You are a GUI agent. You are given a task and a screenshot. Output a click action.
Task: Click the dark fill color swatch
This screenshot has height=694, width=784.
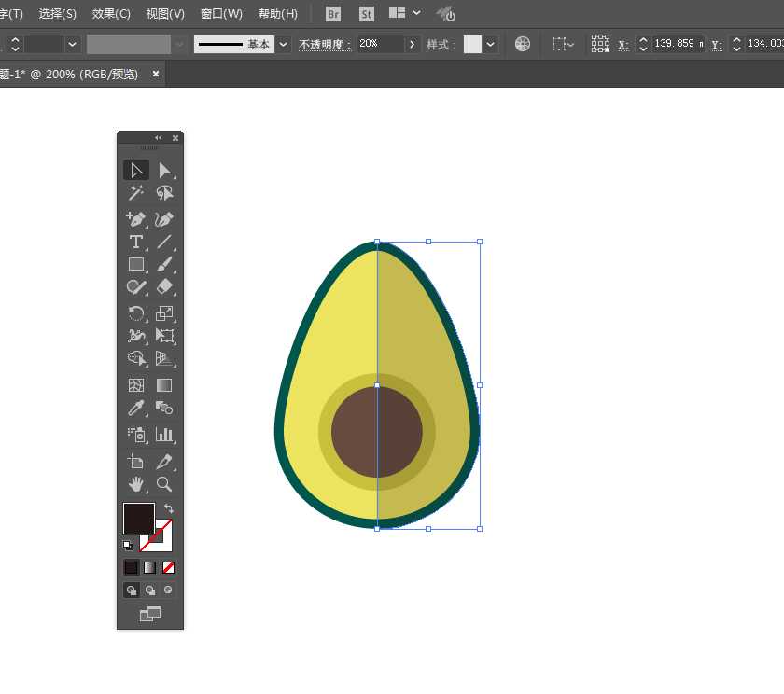coord(138,519)
